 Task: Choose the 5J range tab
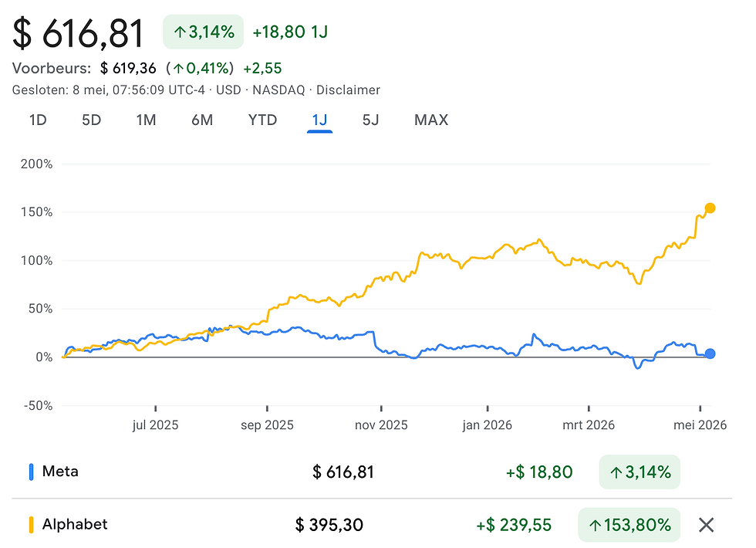pyautogui.click(x=370, y=120)
